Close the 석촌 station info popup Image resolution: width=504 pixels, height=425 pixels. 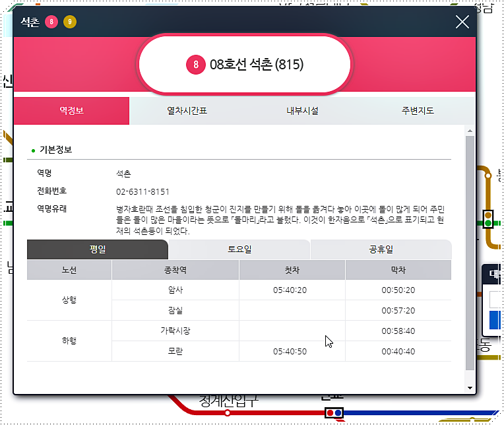tap(462, 22)
